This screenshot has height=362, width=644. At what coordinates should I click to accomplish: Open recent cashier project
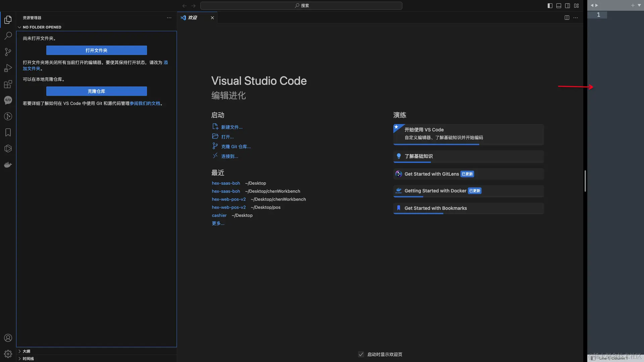coord(219,216)
